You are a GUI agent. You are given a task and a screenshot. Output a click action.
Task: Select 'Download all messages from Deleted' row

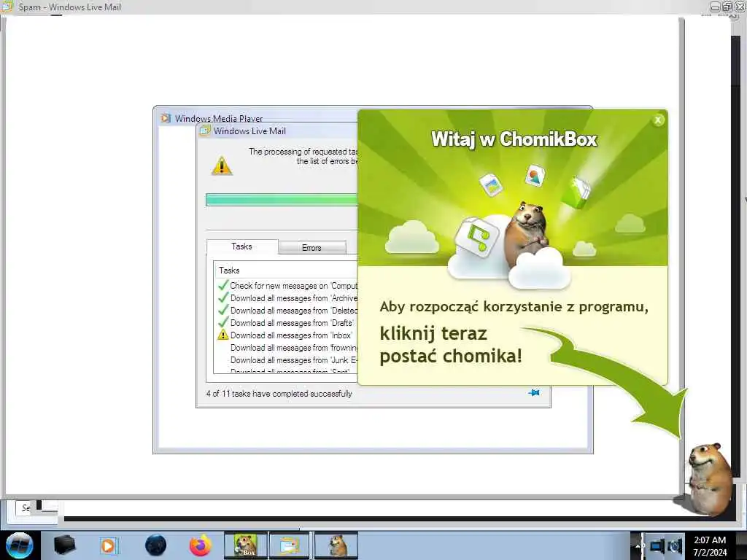(x=287, y=311)
